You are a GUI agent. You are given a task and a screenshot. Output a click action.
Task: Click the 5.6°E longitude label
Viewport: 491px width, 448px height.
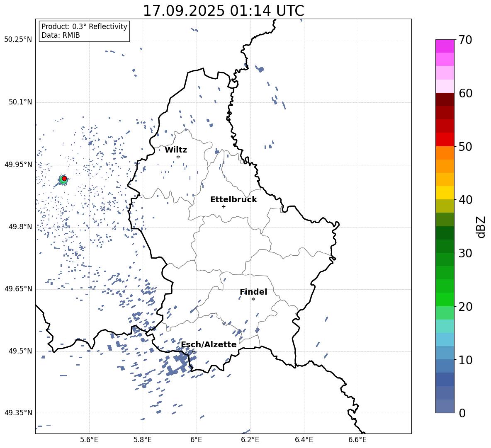coord(89,440)
